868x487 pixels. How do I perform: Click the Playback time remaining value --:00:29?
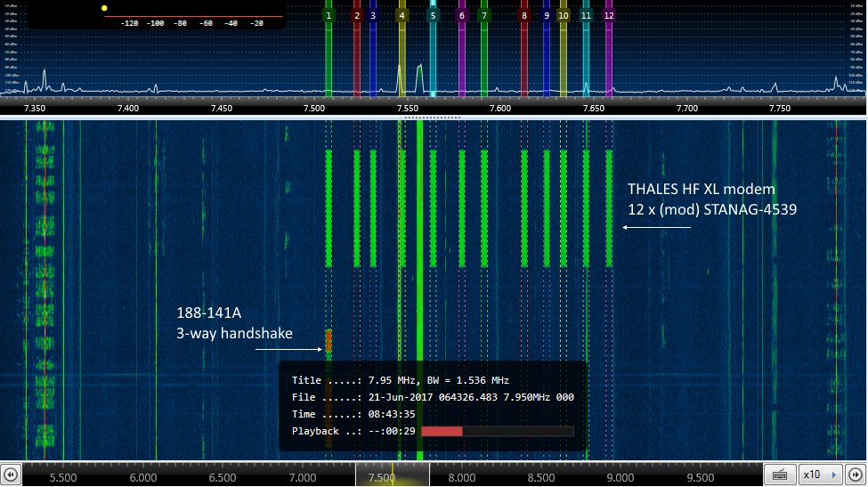click(x=392, y=431)
